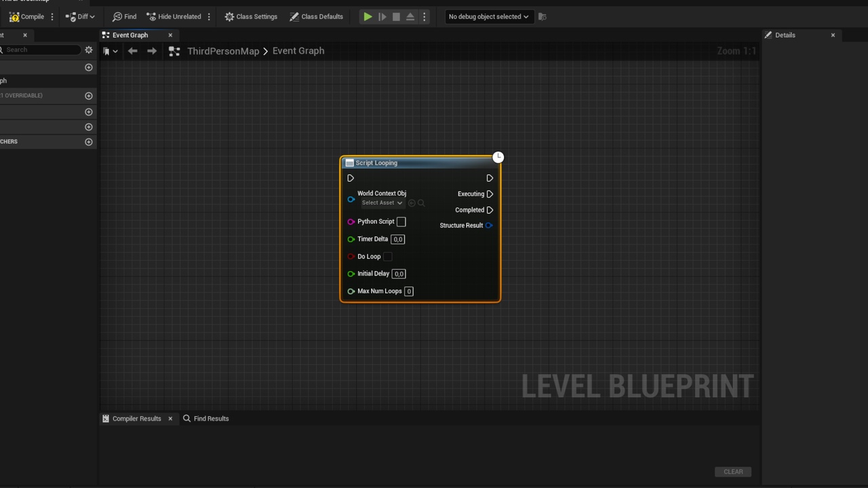Add new item with the plus above the dispatchers row

[x=88, y=127]
